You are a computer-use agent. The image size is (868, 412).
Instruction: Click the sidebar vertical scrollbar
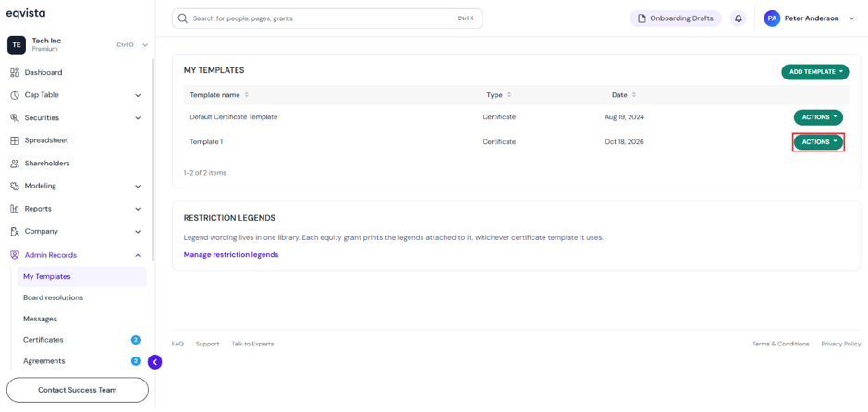(153, 161)
